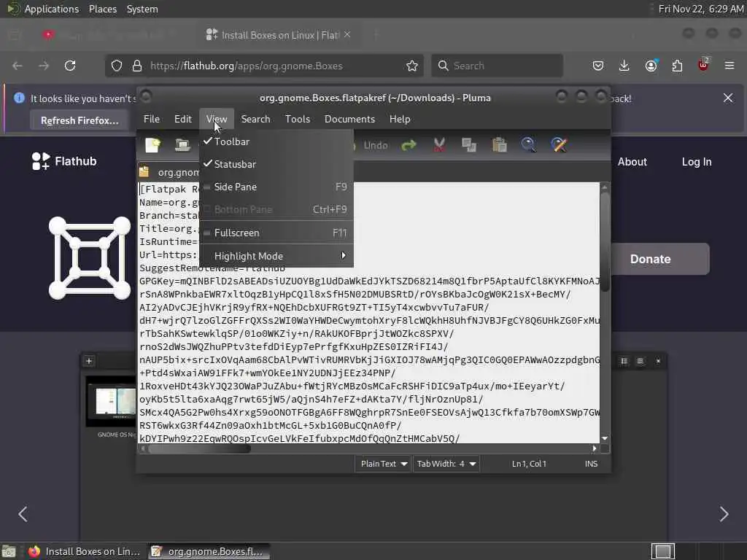Click the GNOME Boxes app icon
Image resolution: width=747 pixels, height=560 pixels.
pos(90,258)
